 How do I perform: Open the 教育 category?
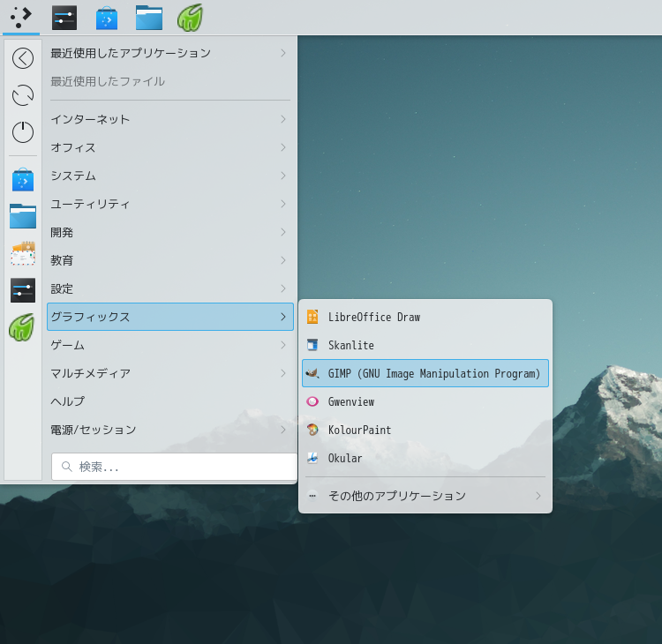click(x=170, y=260)
